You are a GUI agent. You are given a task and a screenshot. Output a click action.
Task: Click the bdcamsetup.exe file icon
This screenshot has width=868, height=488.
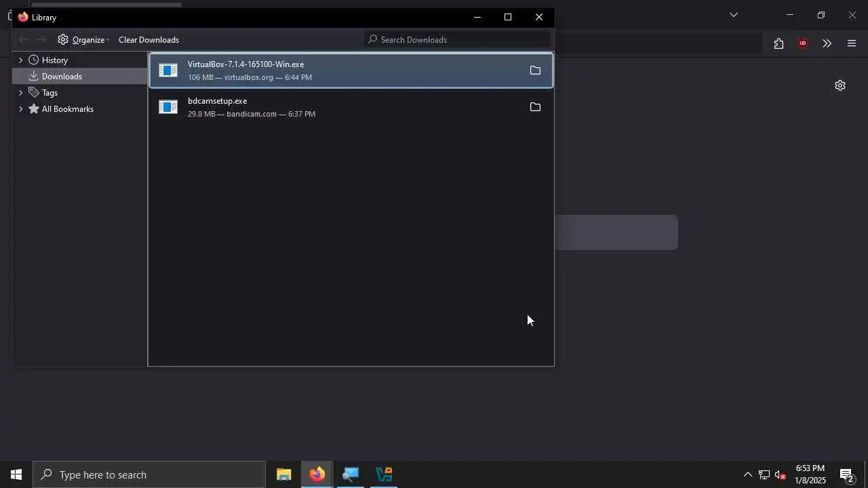coord(168,107)
